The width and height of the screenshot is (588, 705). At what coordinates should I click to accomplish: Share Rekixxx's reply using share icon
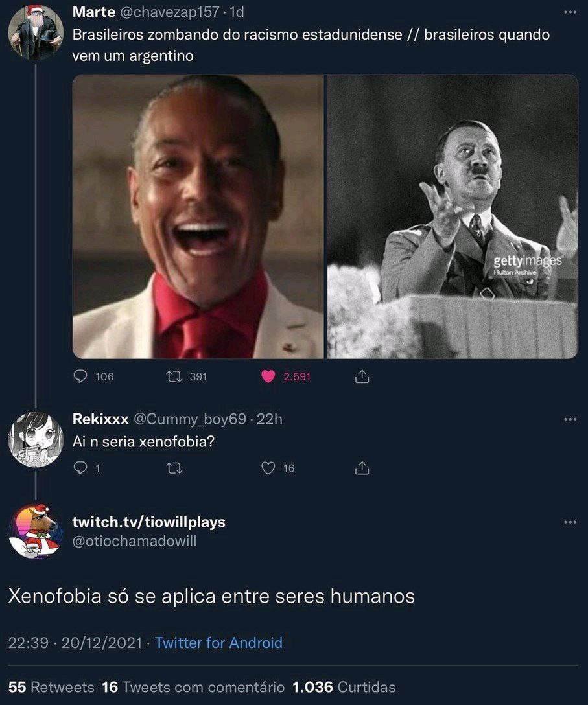362,468
